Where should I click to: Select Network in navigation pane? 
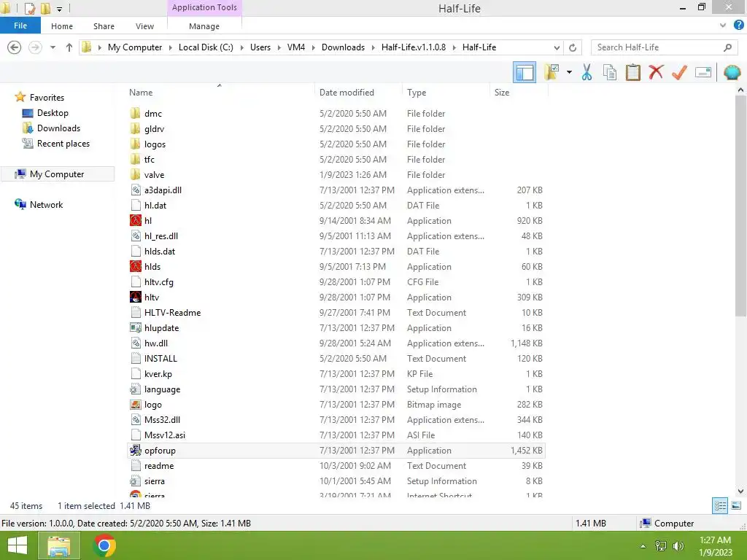pyautogui.click(x=46, y=205)
